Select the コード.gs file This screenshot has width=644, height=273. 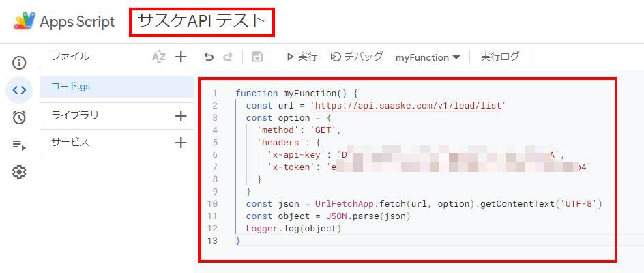tap(70, 87)
